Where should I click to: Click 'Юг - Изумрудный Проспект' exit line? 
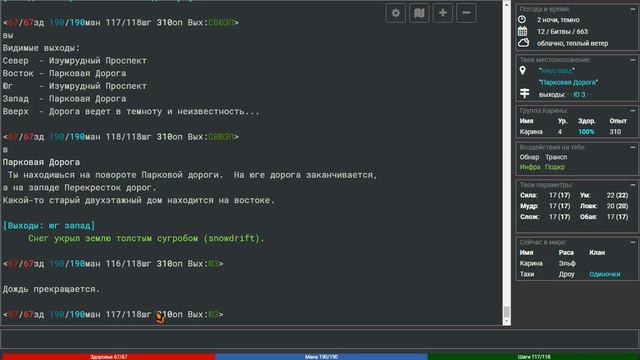point(75,86)
